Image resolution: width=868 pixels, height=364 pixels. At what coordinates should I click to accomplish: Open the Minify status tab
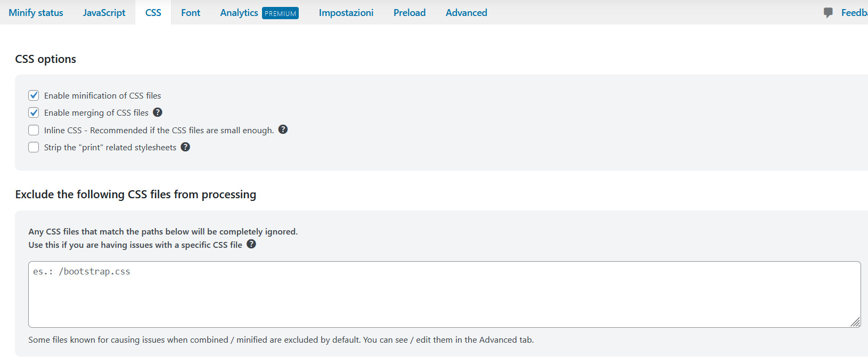pyautogui.click(x=36, y=12)
